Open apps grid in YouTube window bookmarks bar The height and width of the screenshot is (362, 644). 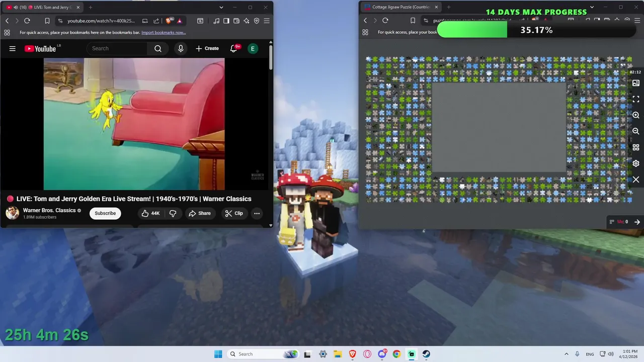pos(7,32)
